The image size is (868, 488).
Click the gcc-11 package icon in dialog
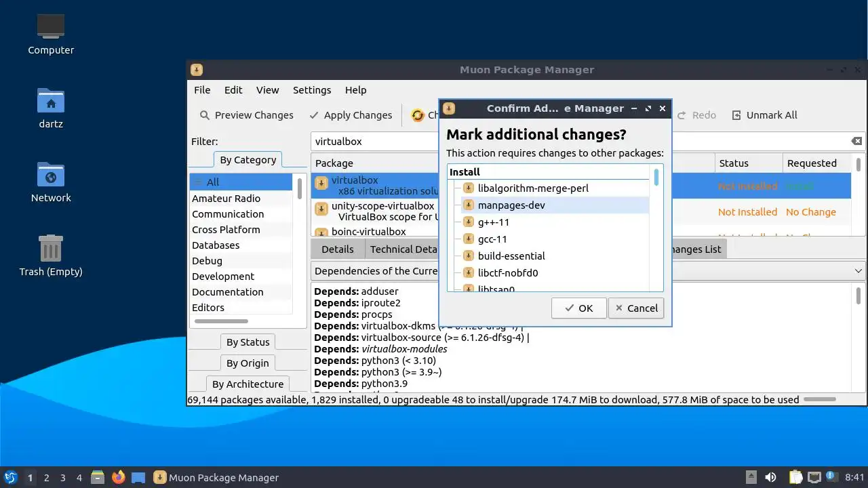(x=468, y=239)
